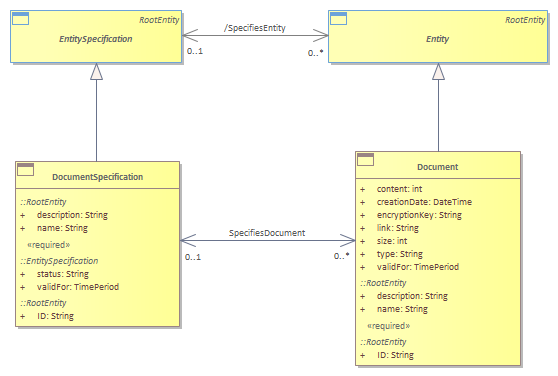Image resolution: width=558 pixels, height=376 pixels.
Task: Click the Document class title
Action: (437, 167)
